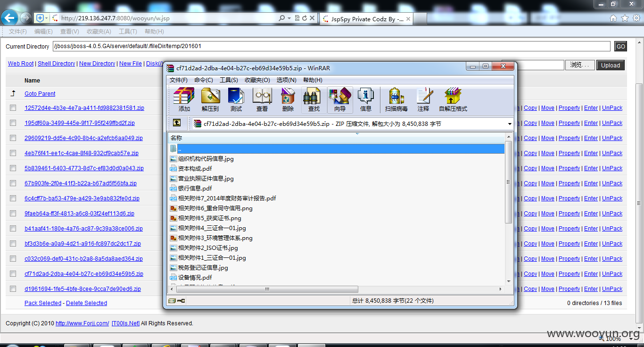644x347 pixels.
Task: Check the box for 29609219-dd5e zip file
Action: (x=13, y=138)
